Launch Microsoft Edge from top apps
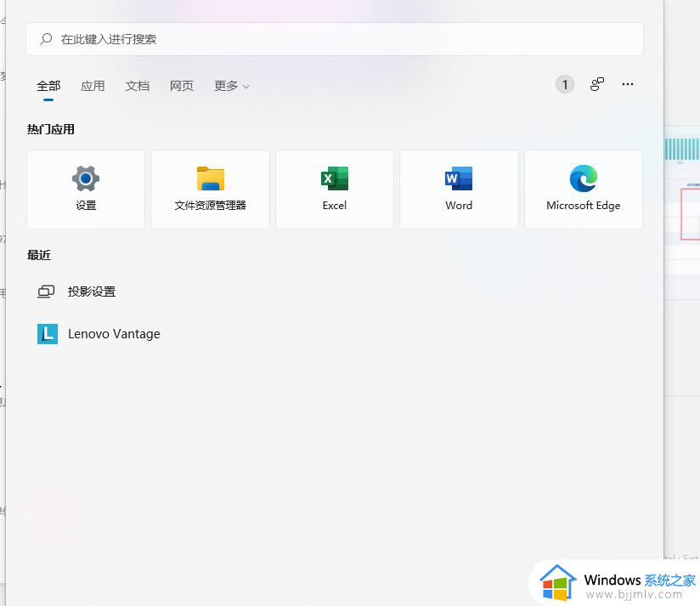Image resolution: width=700 pixels, height=606 pixels. 583,190
